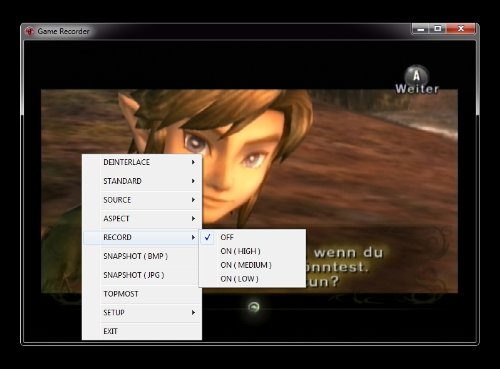The height and width of the screenshot is (369, 500).
Task: Choose EXIT from the context menu
Action: point(142,331)
